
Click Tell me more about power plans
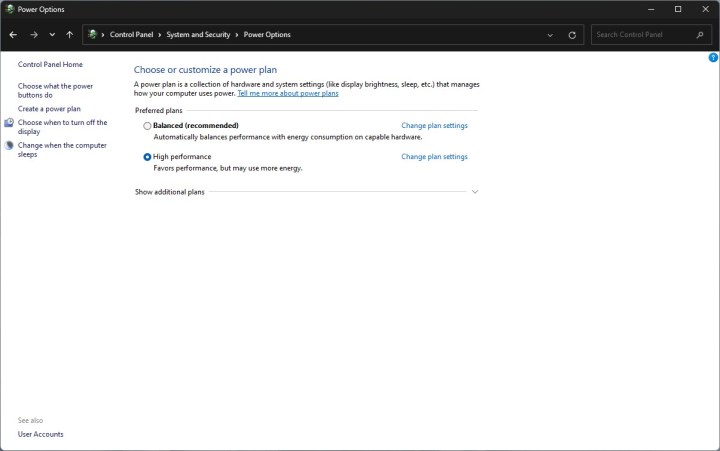coord(288,93)
